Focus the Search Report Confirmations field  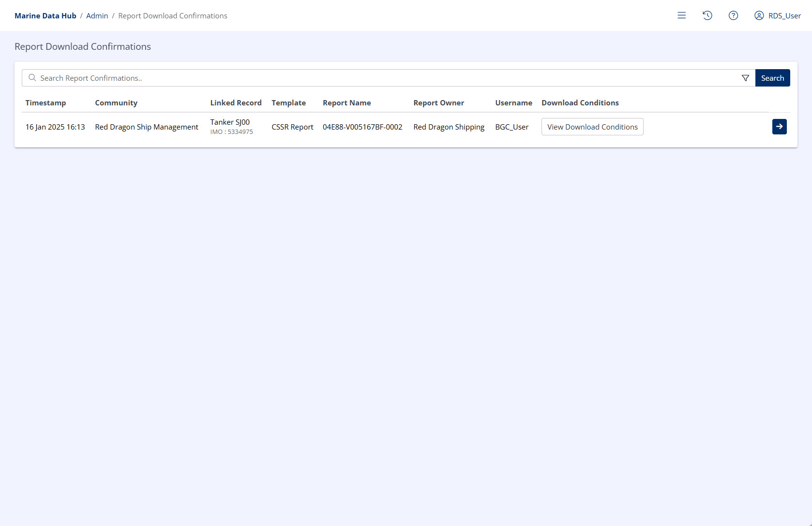(387, 78)
